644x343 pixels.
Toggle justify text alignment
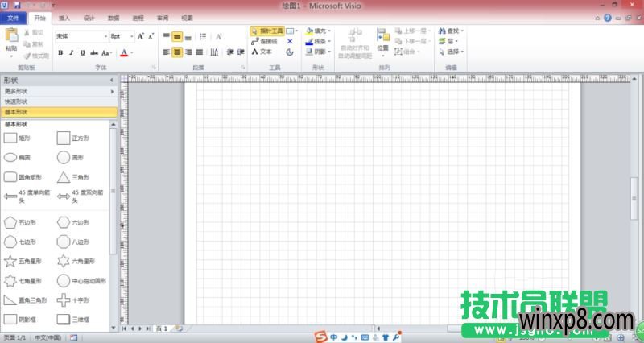point(200,52)
